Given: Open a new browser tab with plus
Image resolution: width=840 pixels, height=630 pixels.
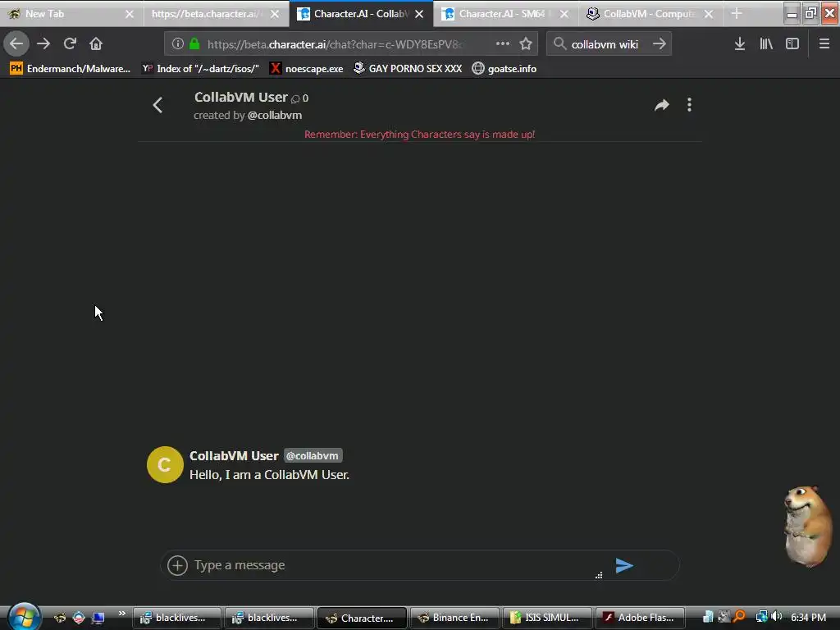Looking at the screenshot, I should tap(737, 13).
